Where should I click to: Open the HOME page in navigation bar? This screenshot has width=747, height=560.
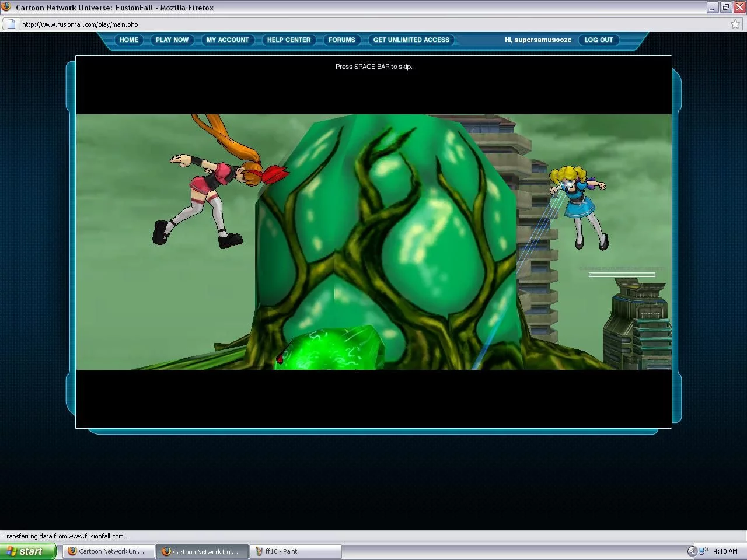click(x=129, y=40)
